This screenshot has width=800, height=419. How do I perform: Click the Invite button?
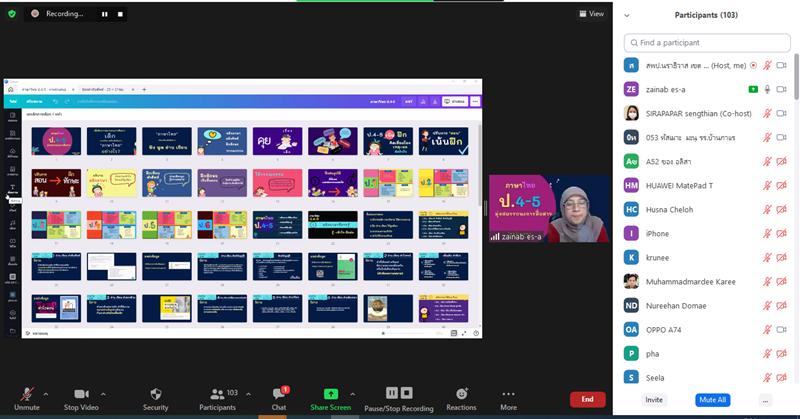pyautogui.click(x=653, y=399)
